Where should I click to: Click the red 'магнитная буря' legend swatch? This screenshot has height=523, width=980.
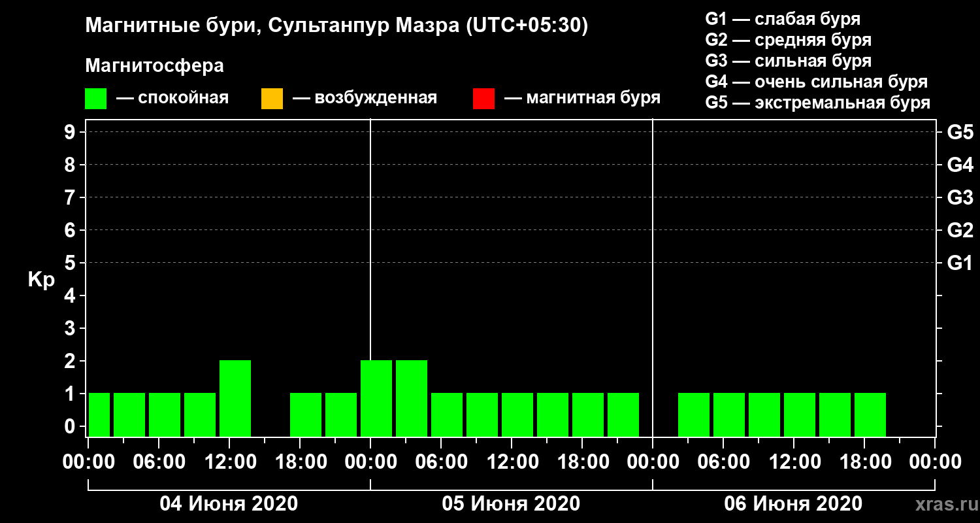[x=483, y=99]
